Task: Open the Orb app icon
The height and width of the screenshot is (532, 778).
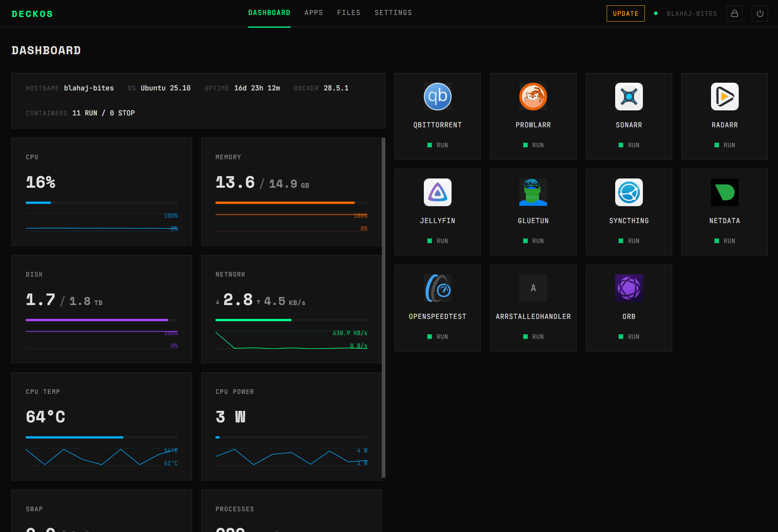Action: pyautogui.click(x=629, y=288)
